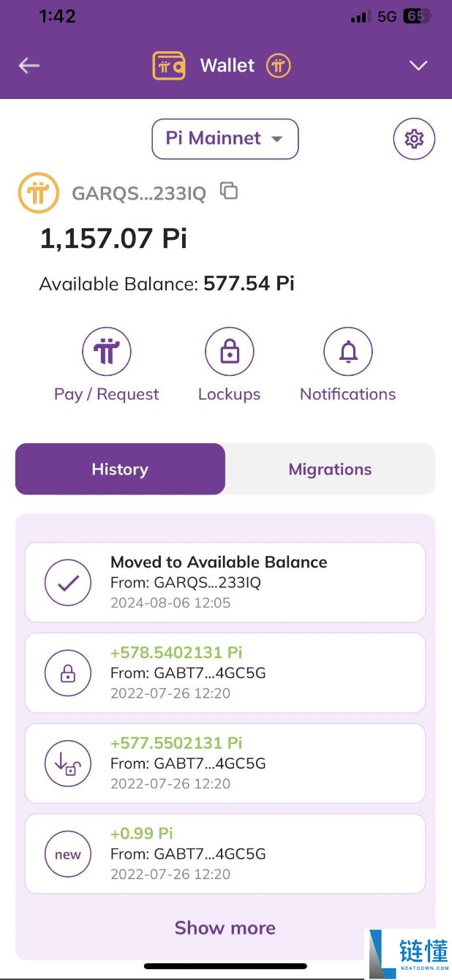Open the Lockups padlock icon
Viewport: 452px width, 980px height.
[x=229, y=352]
